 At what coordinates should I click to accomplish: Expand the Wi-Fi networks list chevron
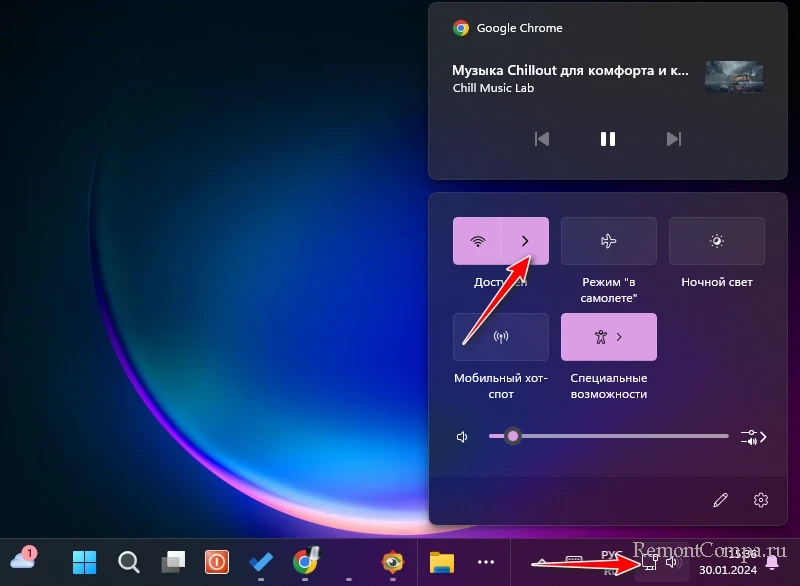[x=525, y=241]
